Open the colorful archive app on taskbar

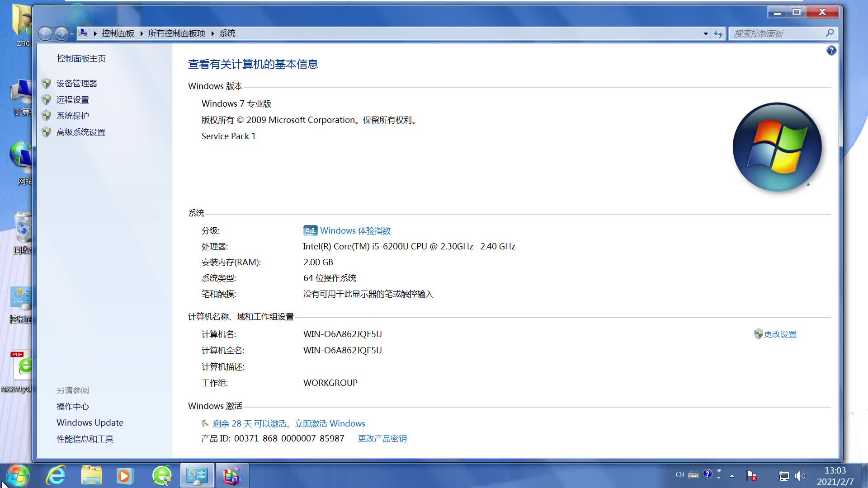[232, 475]
